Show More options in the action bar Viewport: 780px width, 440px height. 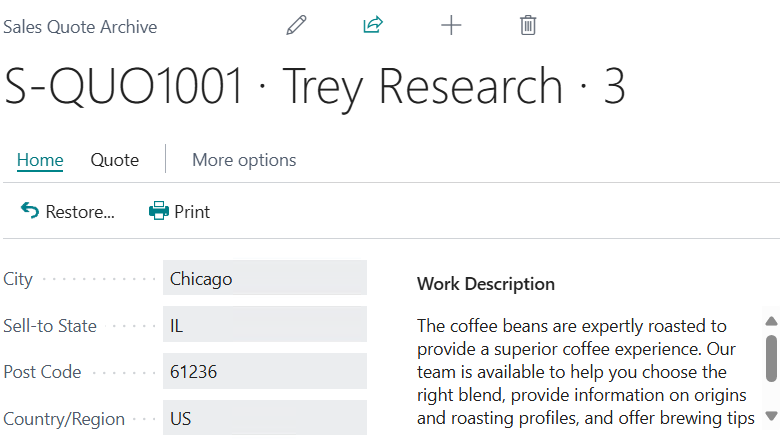(x=244, y=160)
